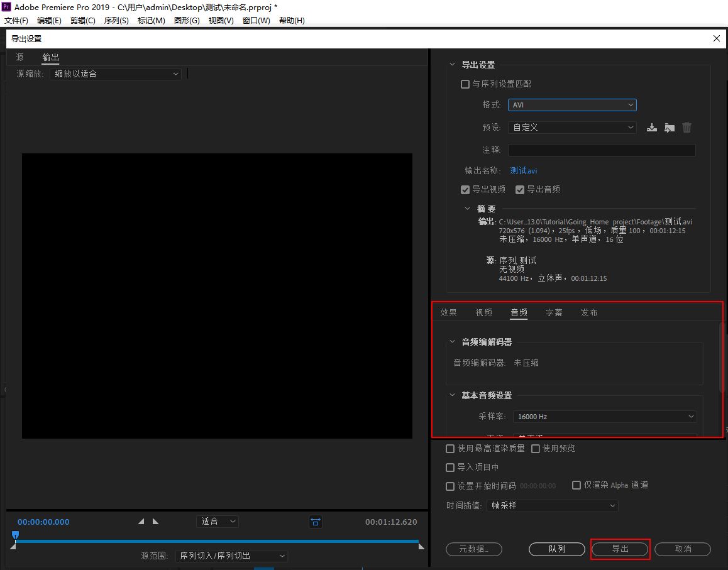Open the Captions tab

click(x=554, y=312)
